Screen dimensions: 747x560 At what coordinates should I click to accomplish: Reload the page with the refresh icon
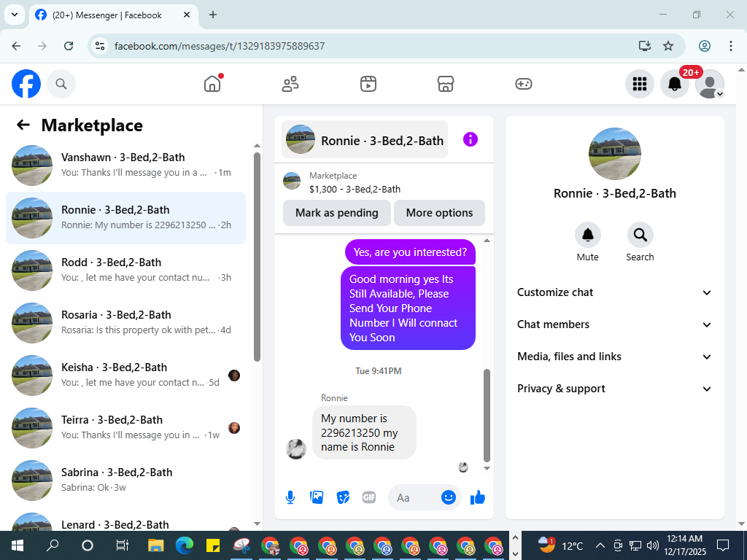pyautogui.click(x=69, y=46)
